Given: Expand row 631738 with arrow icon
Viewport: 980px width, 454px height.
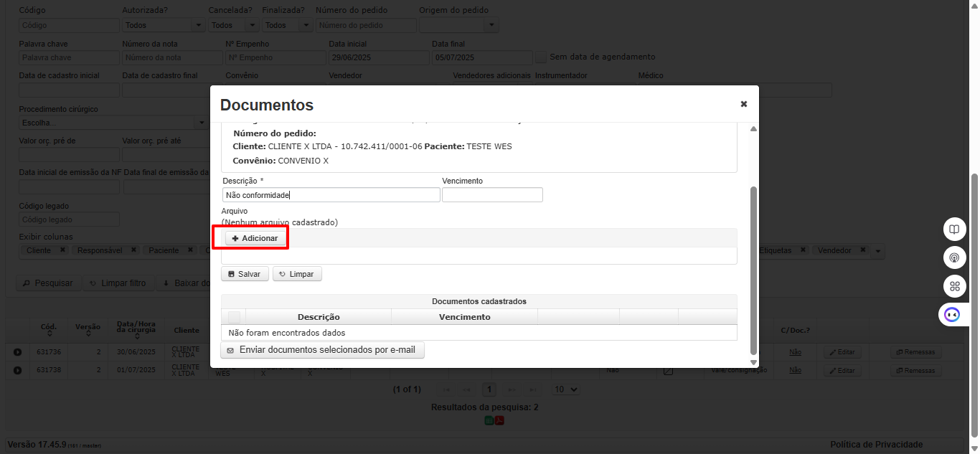Looking at the screenshot, I should coord(17,370).
